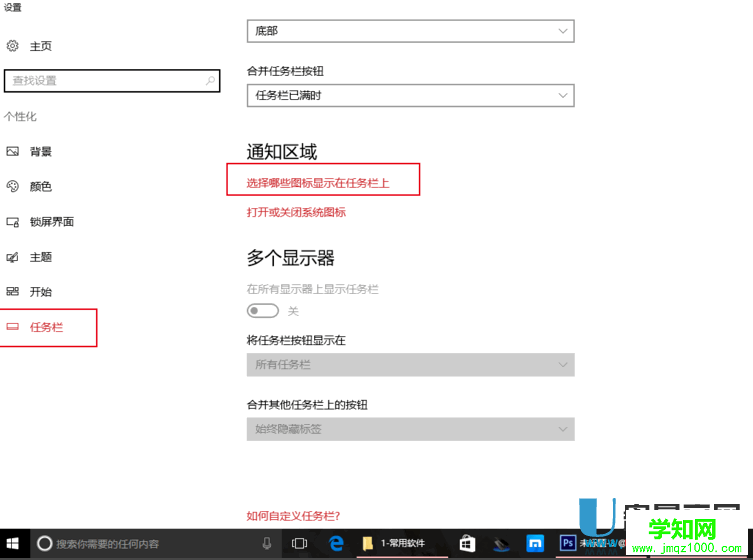Open 如何自定义任务栏? help link
The height and width of the screenshot is (560, 753).
point(293,516)
